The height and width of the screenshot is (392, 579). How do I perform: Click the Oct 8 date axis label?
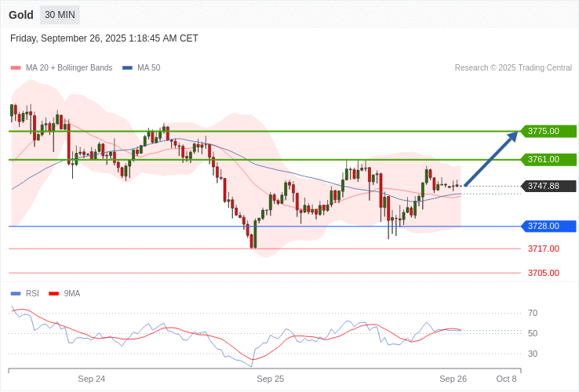[x=506, y=379]
